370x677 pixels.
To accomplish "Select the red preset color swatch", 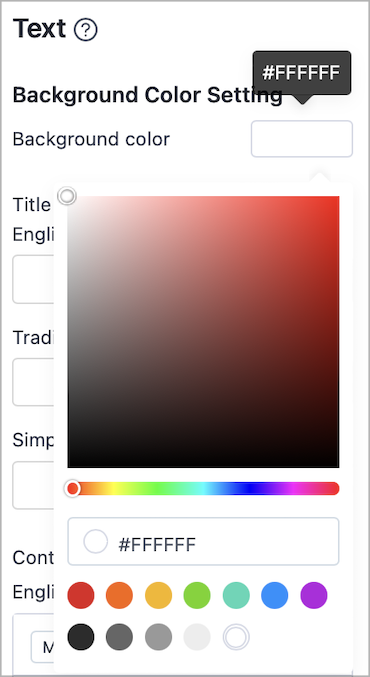I will click(81, 595).
